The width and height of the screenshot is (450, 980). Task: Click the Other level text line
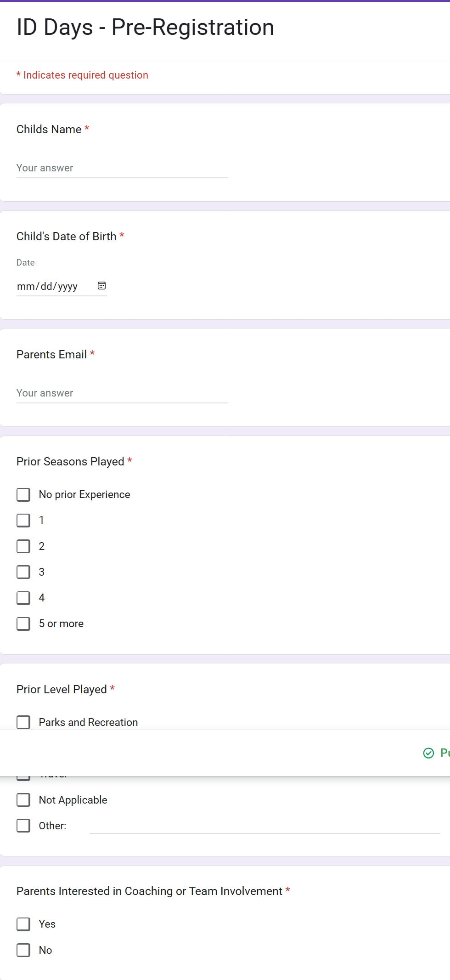[x=264, y=826]
